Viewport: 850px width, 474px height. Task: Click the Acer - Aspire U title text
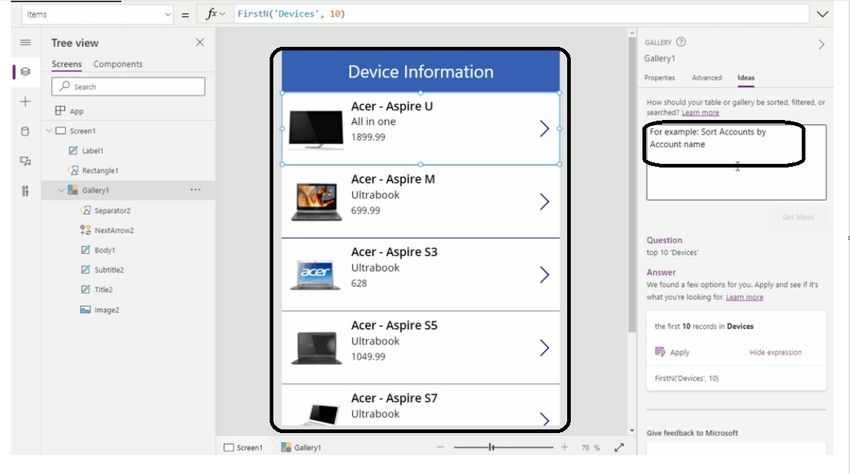[x=392, y=106]
